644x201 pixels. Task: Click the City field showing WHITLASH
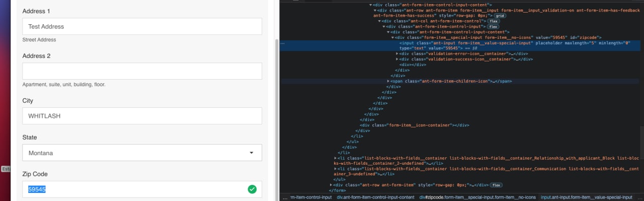pyautogui.click(x=142, y=116)
